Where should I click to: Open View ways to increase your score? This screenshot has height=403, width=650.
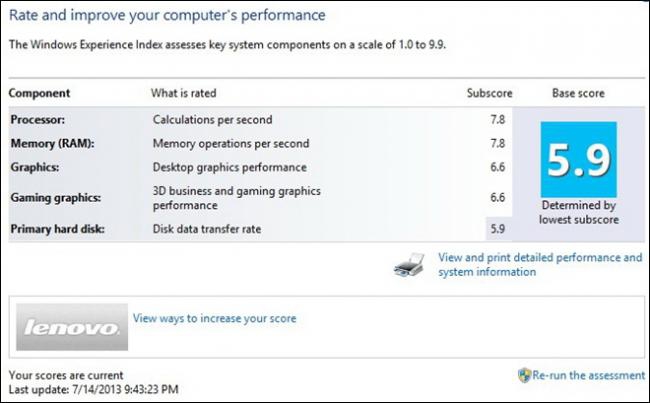pos(214,319)
